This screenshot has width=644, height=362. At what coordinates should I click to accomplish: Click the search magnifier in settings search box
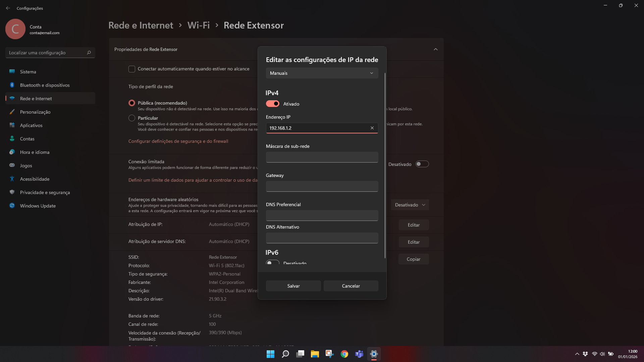pyautogui.click(x=89, y=53)
